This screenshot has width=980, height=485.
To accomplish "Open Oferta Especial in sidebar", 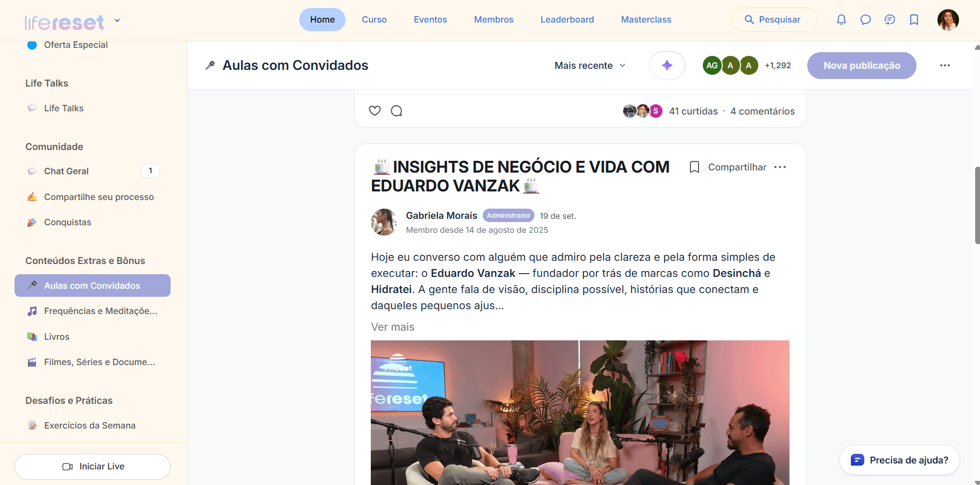I will (x=75, y=45).
